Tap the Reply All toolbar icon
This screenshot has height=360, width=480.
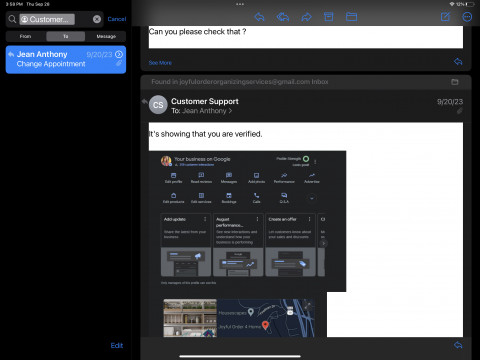283,17
